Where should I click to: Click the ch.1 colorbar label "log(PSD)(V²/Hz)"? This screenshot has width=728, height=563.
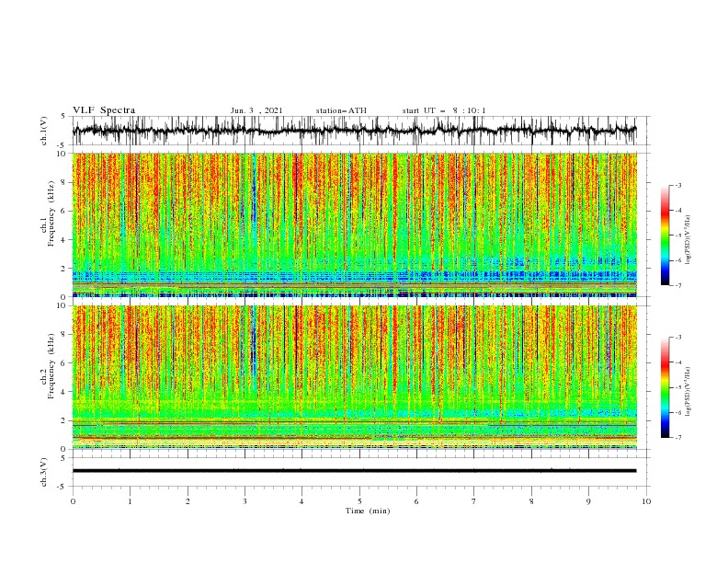688,240
